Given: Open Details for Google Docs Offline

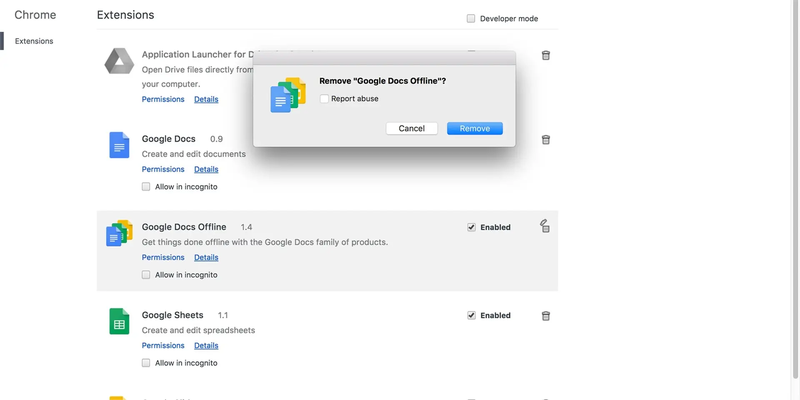Looking at the screenshot, I should click(206, 257).
